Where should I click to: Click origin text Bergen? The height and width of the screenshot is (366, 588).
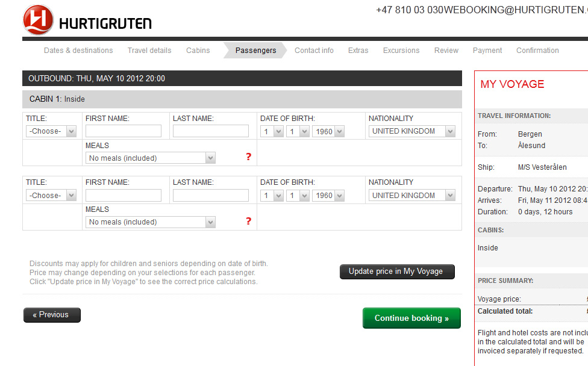coord(530,134)
